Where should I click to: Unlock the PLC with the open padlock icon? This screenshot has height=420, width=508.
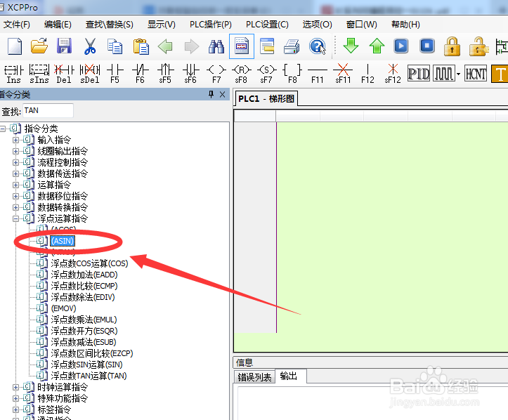478,46
